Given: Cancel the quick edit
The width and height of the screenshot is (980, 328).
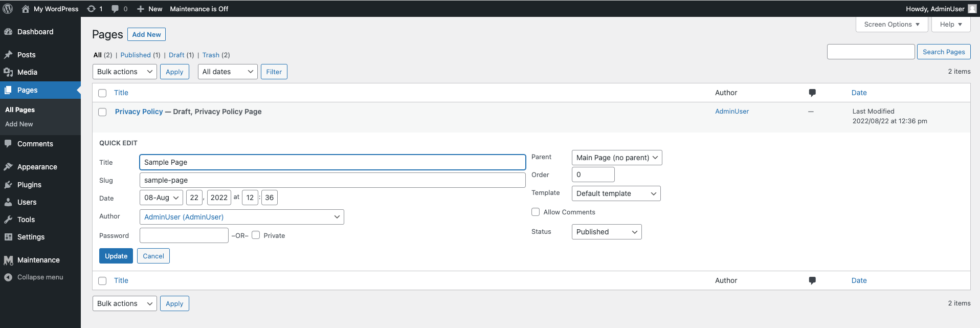Looking at the screenshot, I should click(x=153, y=256).
